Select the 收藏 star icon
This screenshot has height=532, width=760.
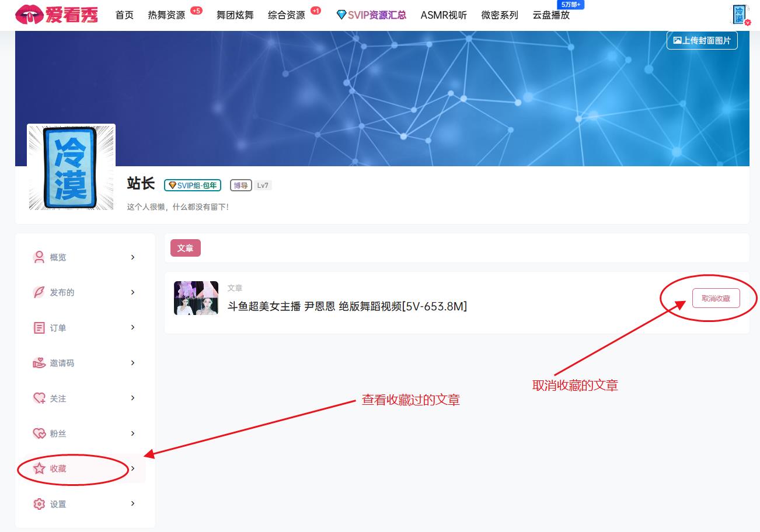click(39, 468)
